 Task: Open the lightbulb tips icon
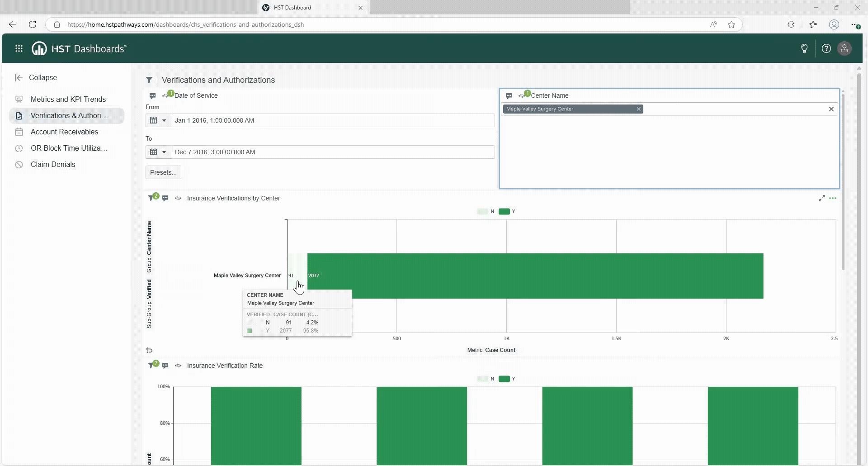[804, 48]
